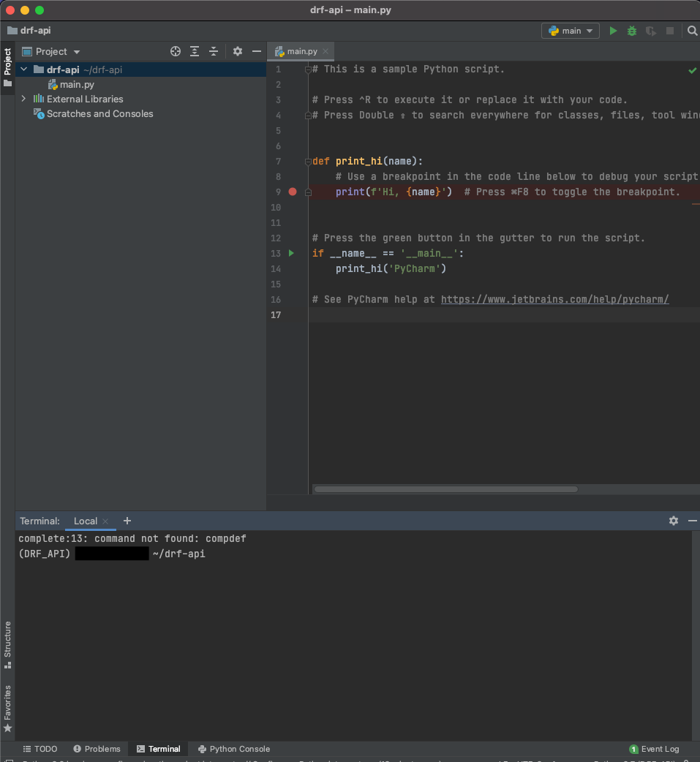Start debugging with the bug icon
700x762 pixels.
tap(631, 30)
